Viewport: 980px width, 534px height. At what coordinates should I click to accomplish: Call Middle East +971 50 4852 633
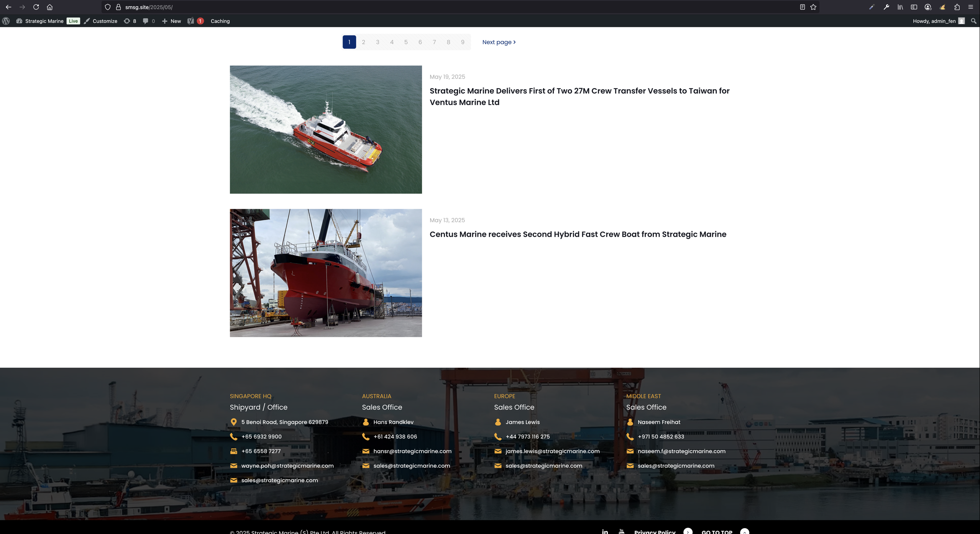click(661, 437)
